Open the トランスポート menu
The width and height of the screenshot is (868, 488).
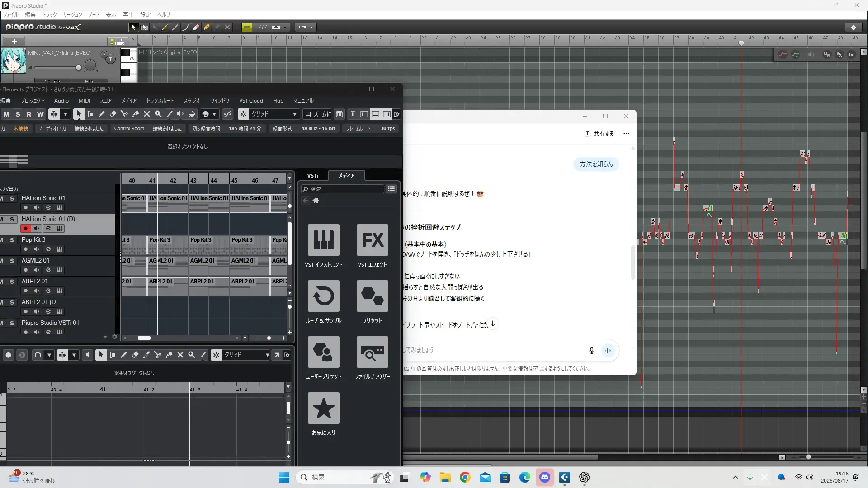pos(160,101)
